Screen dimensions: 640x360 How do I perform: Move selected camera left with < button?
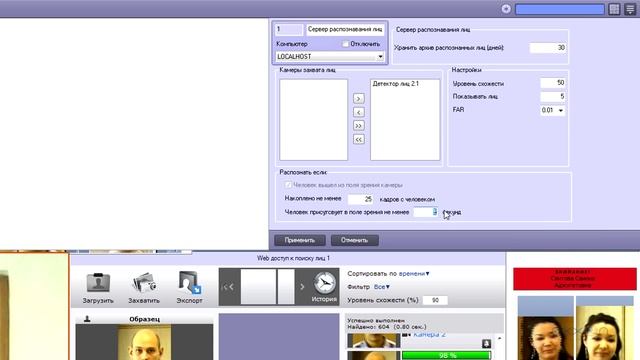[358, 112]
